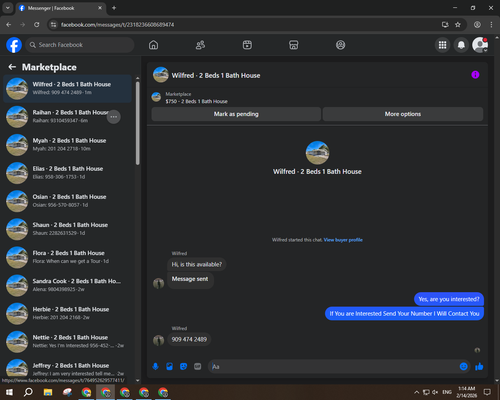Click the 'Hi, is this available?' message
The height and width of the screenshot is (400, 500).
tap(196, 265)
